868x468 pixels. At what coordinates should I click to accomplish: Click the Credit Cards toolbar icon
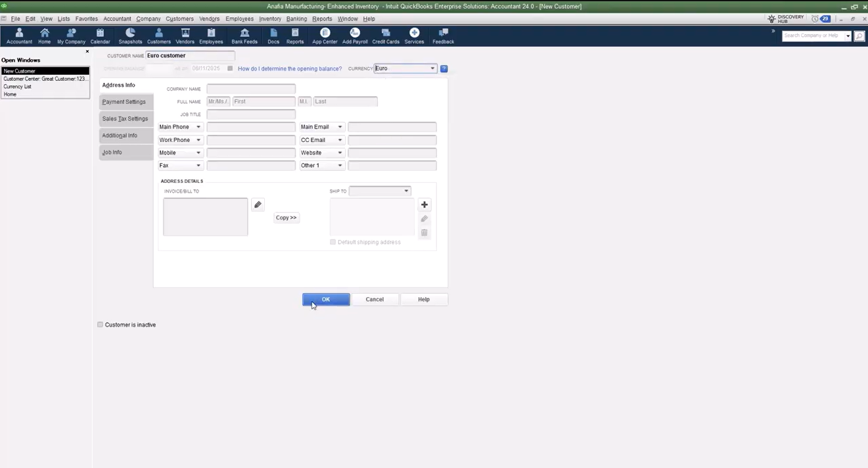tap(386, 35)
